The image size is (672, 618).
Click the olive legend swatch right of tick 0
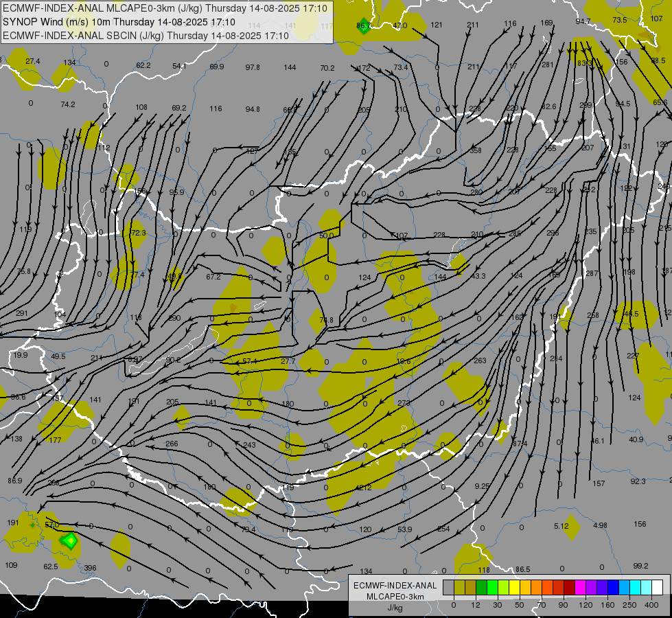(x=459, y=587)
